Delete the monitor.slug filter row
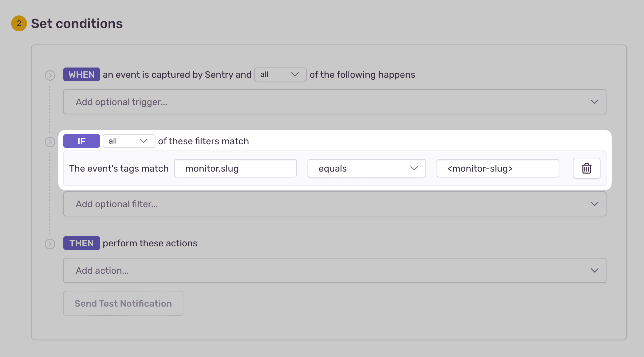 point(586,168)
